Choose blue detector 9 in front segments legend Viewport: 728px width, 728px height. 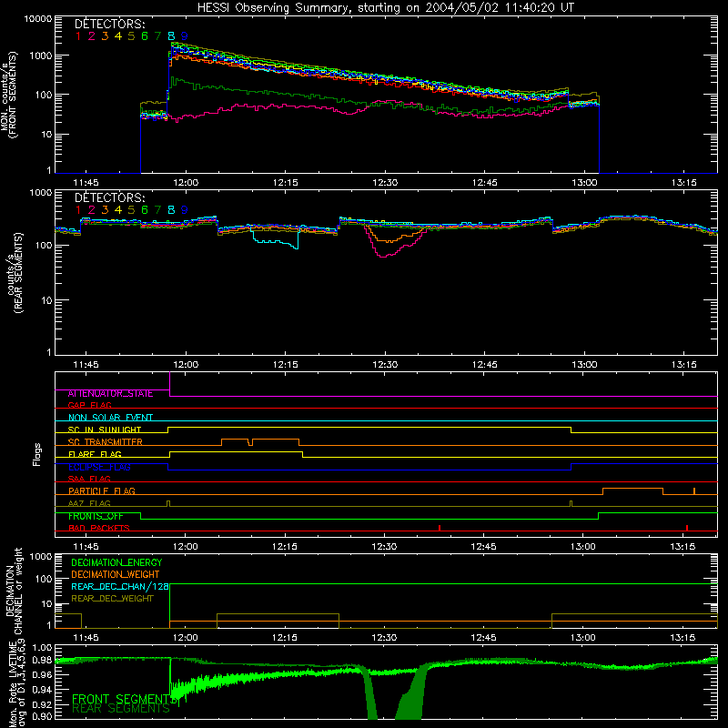[x=185, y=35]
